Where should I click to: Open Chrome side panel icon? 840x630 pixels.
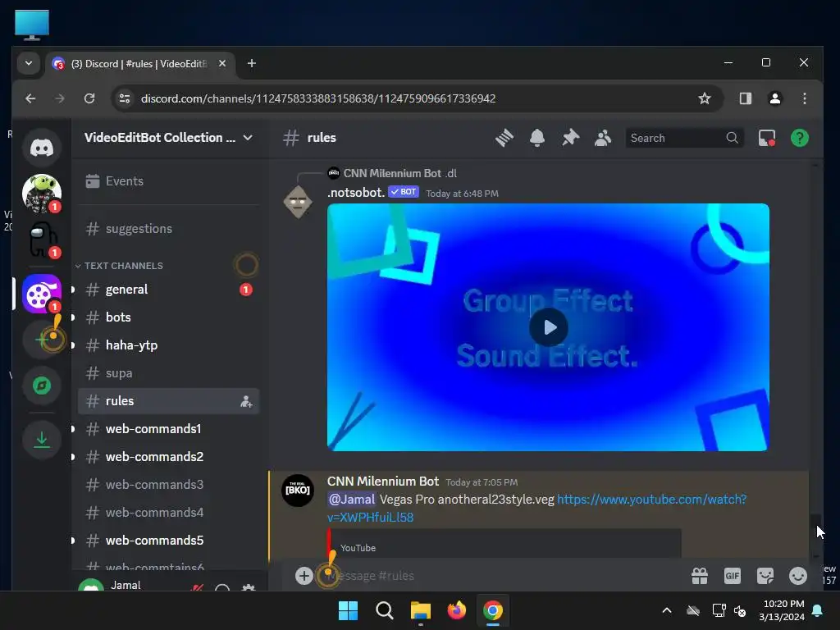[745, 98]
